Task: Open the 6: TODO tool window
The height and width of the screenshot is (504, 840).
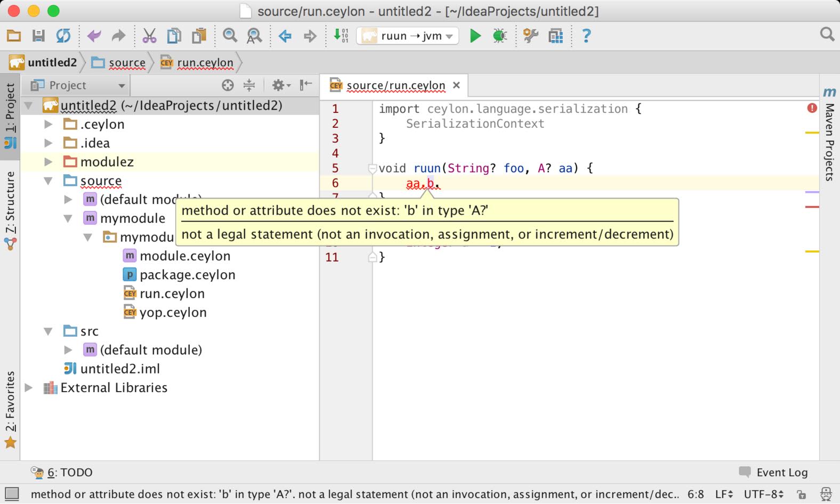Action: pos(62,473)
